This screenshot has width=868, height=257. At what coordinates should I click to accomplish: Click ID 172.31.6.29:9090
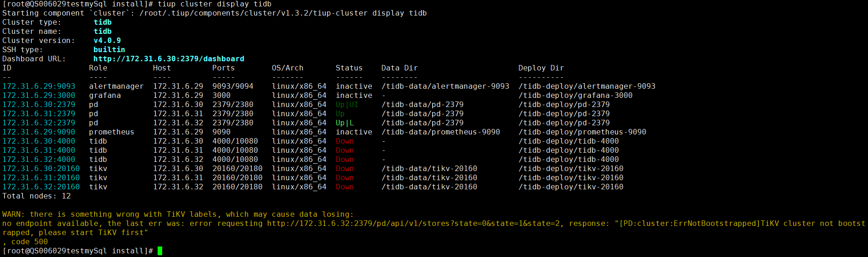(39, 132)
